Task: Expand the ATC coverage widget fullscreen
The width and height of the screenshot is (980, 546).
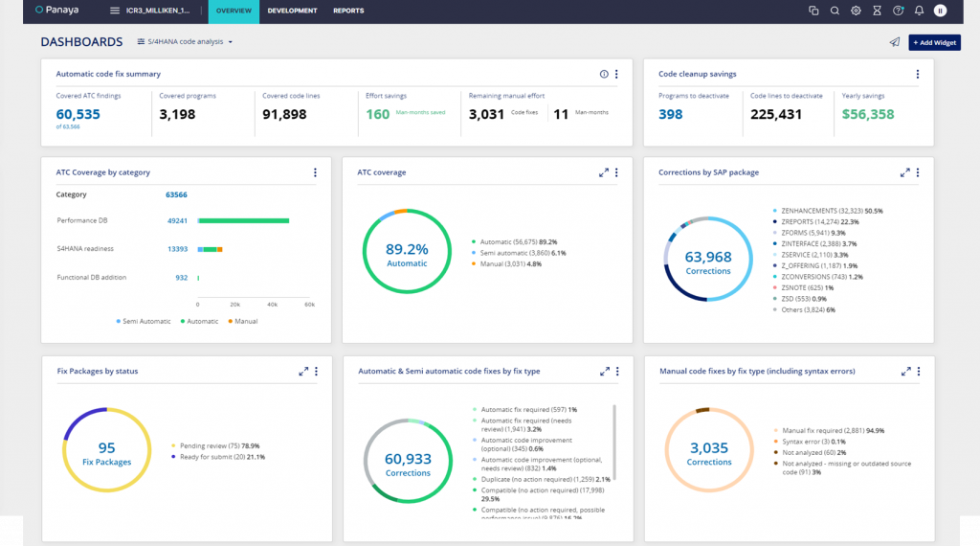Action: 604,172
